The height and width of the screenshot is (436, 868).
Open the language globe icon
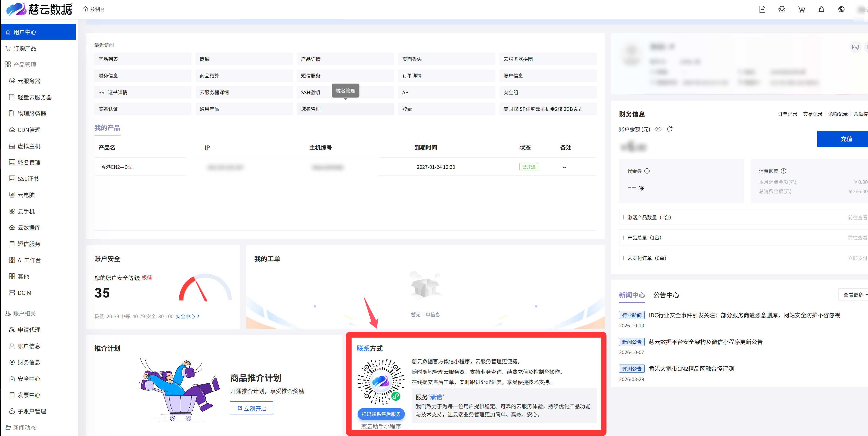pos(841,10)
